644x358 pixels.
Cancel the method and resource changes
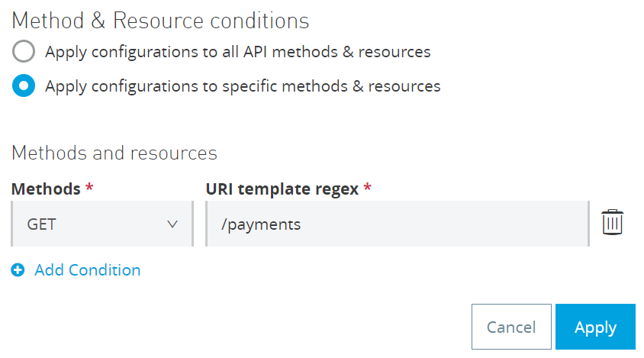[511, 327]
